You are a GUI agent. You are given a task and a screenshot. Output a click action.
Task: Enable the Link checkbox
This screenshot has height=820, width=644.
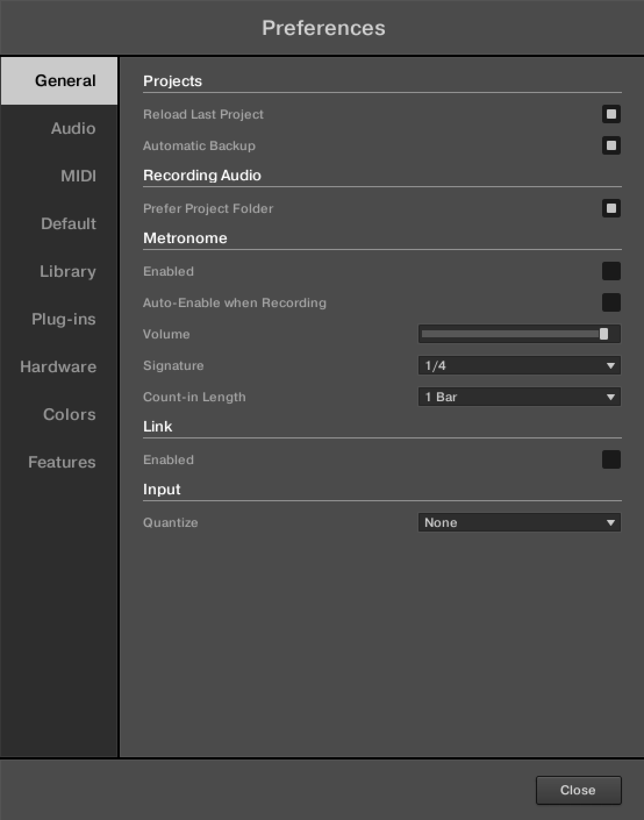611,459
